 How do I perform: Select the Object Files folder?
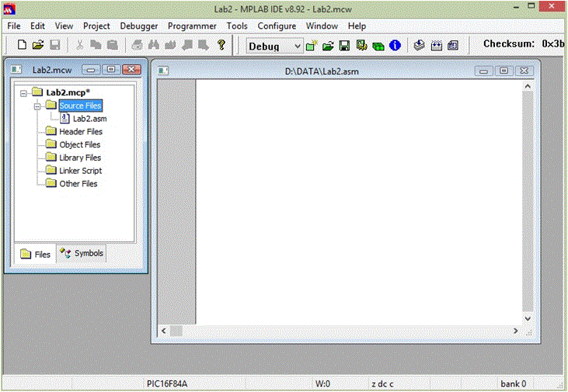coord(80,145)
